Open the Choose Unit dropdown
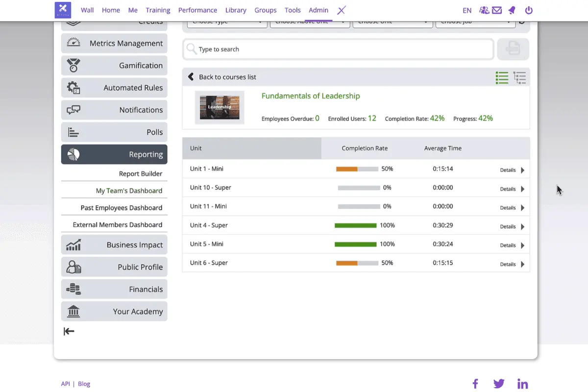The width and height of the screenshot is (588, 392). tap(392, 24)
